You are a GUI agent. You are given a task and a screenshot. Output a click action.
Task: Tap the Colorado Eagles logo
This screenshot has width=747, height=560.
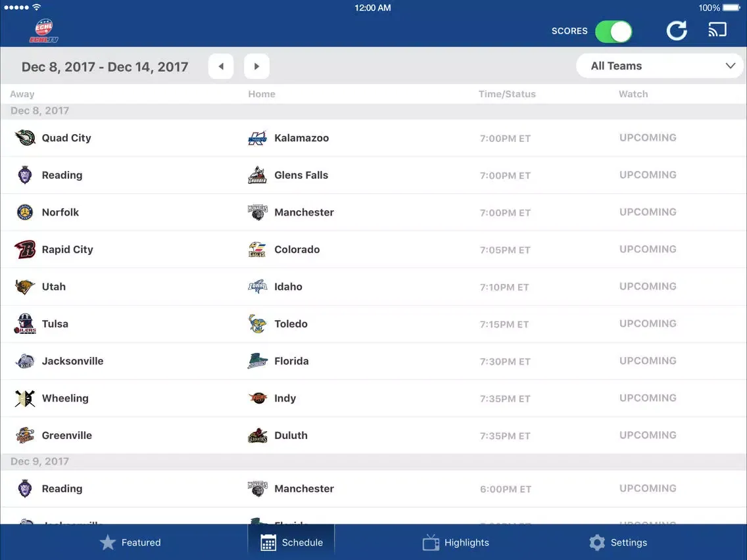point(257,249)
